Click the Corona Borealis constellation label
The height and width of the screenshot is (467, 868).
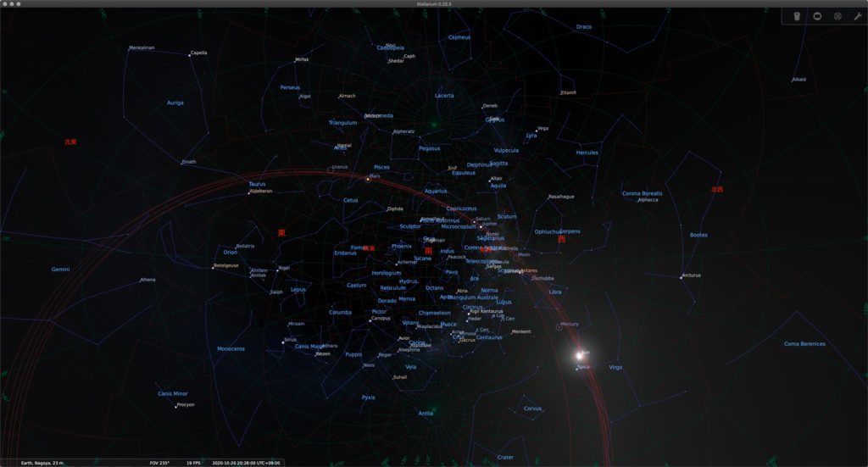(x=643, y=193)
